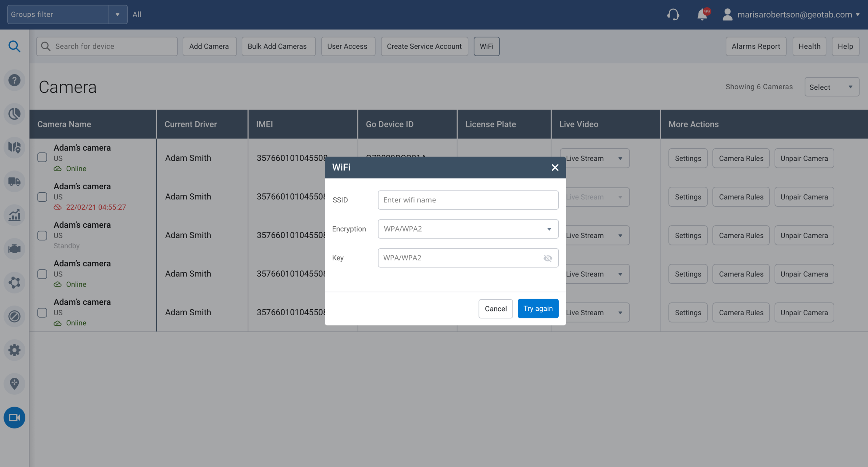868x467 pixels.
Task: Click the SSID wifi name field
Action: click(x=468, y=200)
